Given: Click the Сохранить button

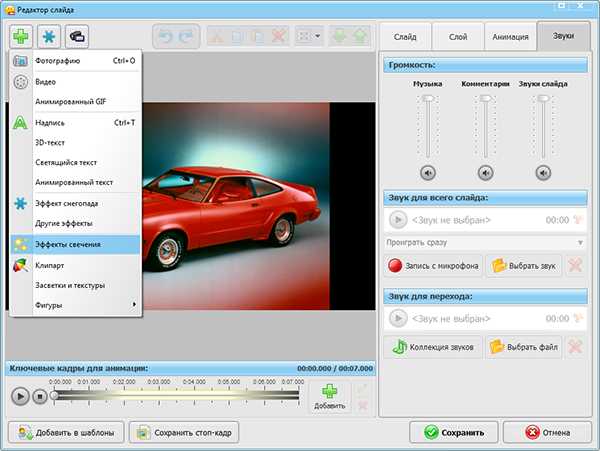Looking at the screenshot, I should 454,433.
